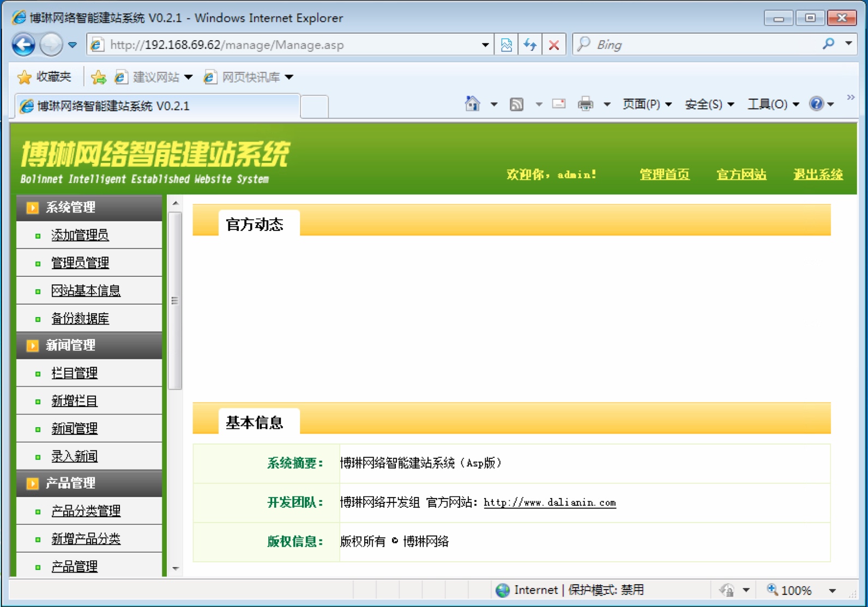
Task: Open 新增栏目 in the sidebar
Action: point(74,401)
